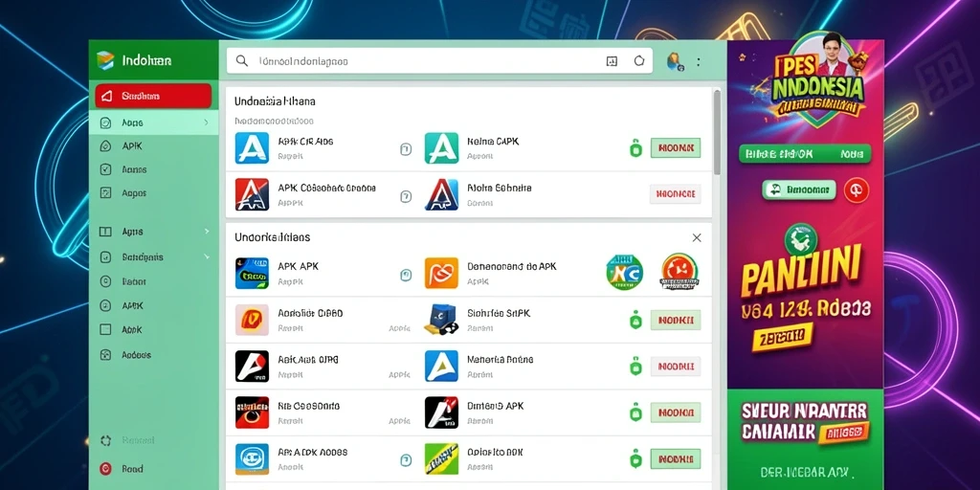The image size is (980, 490).
Task: Click the square Apkk sidebar icon
Action: (x=105, y=329)
